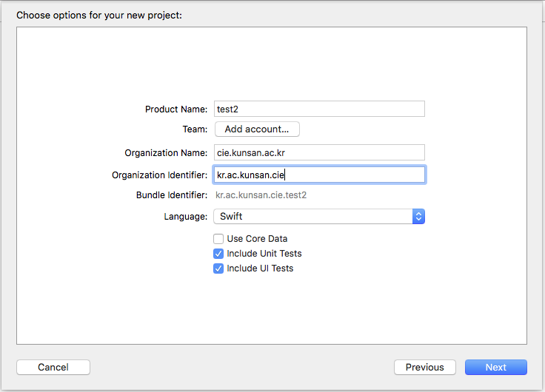
Task: Focus the Organization Name text field
Action: click(318, 152)
